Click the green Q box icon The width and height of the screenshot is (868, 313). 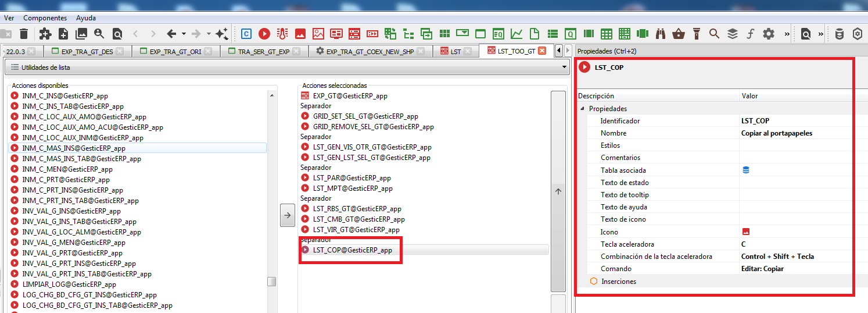click(571, 34)
